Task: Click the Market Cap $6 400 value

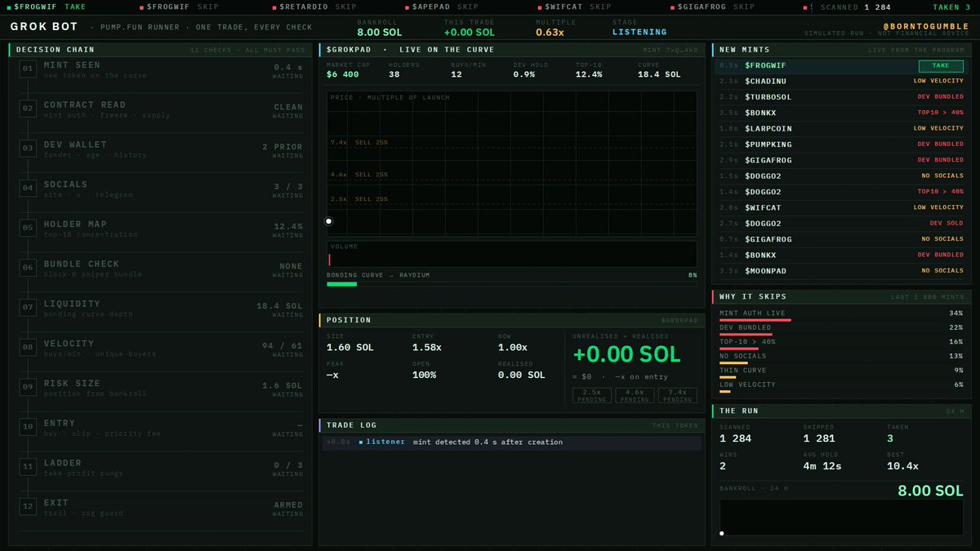Action: coord(343,74)
